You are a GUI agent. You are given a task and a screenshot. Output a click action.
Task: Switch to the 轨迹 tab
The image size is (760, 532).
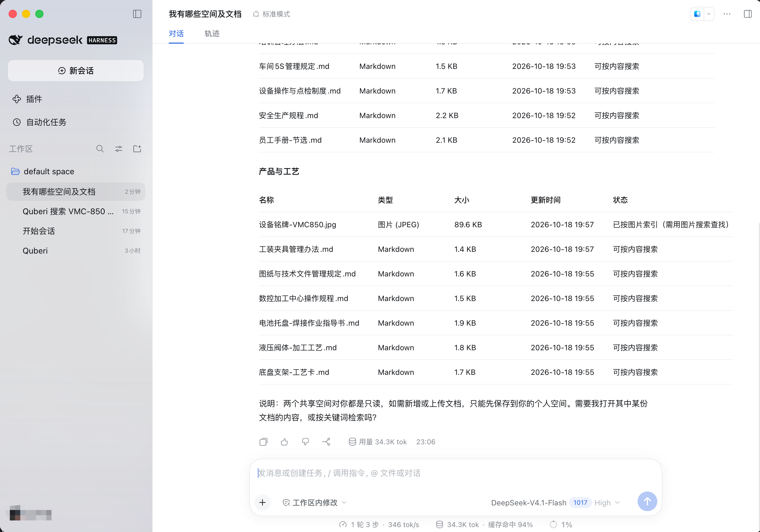tap(212, 34)
